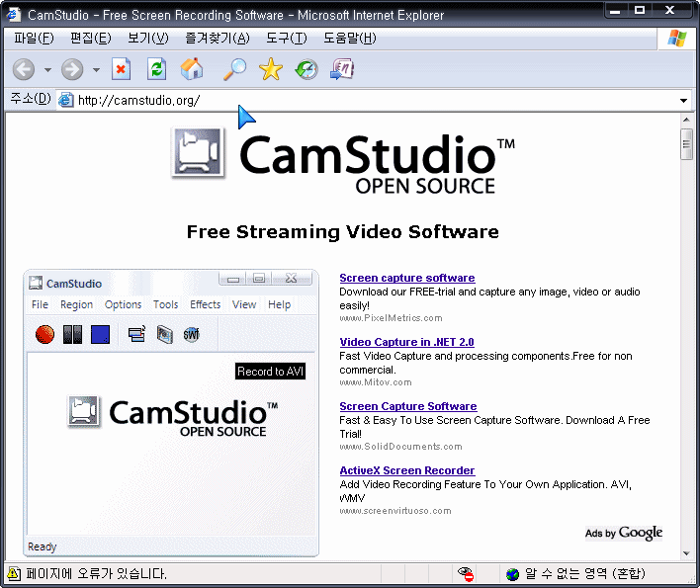Open the 즐겨찾기(A) menu

[218, 39]
